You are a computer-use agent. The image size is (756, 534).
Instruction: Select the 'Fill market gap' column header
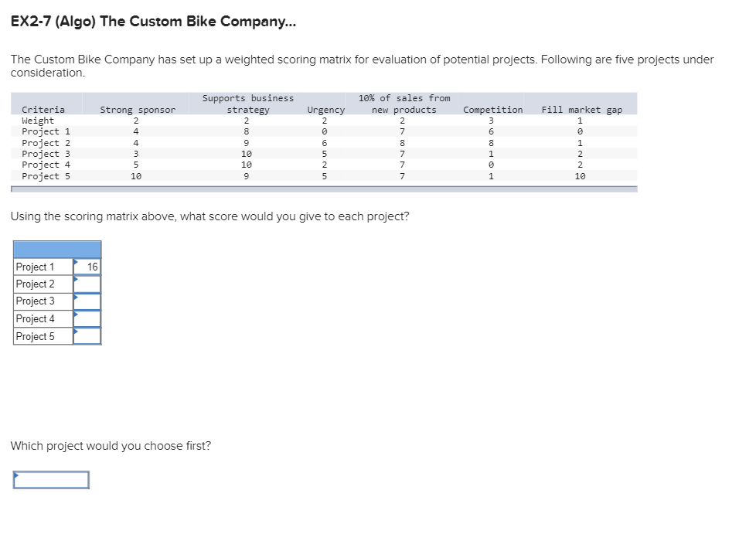click(581, 109)
